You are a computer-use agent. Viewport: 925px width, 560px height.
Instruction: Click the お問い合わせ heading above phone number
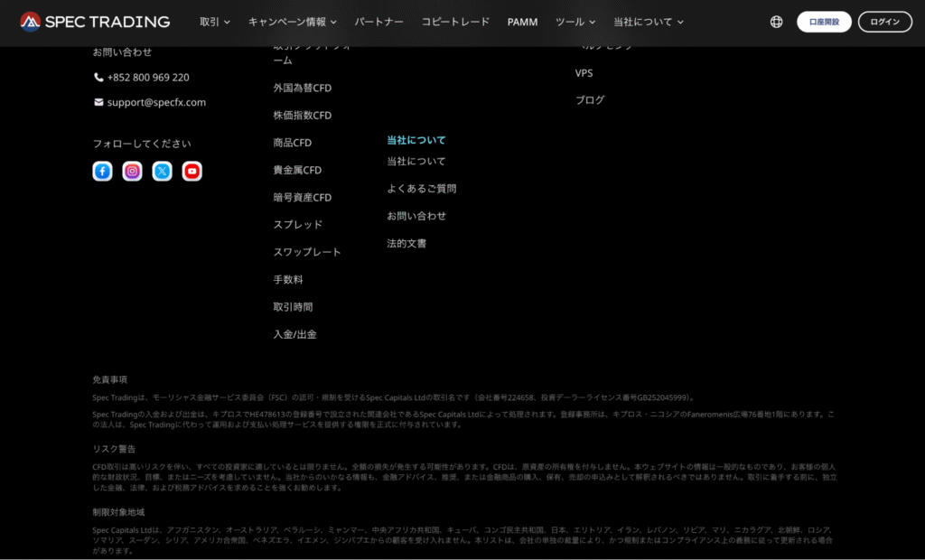[122, 51]
